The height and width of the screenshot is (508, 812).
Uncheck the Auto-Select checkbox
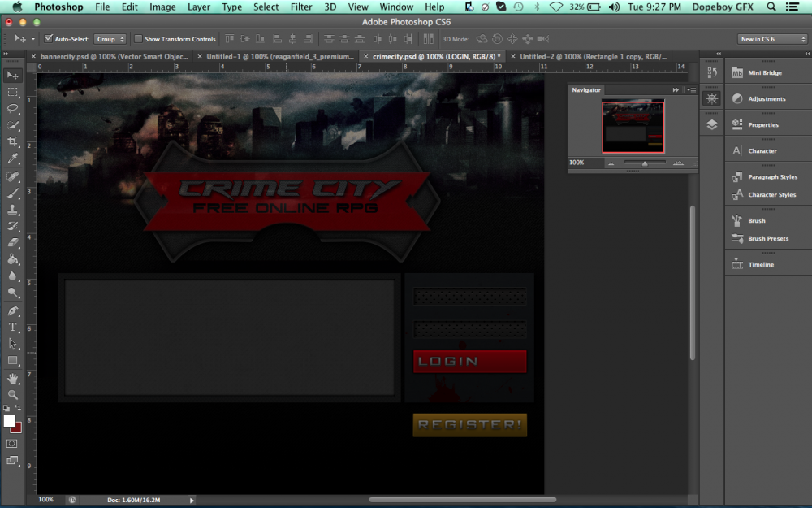49,39
